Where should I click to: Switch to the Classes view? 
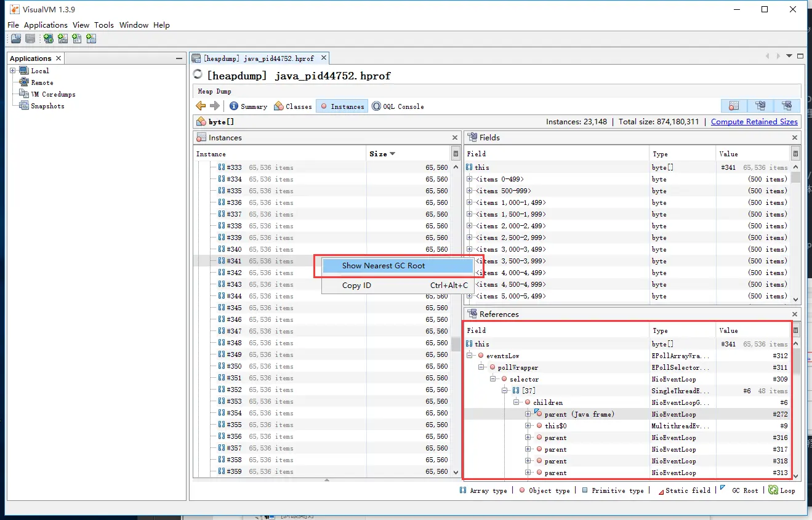pos(293,106)
